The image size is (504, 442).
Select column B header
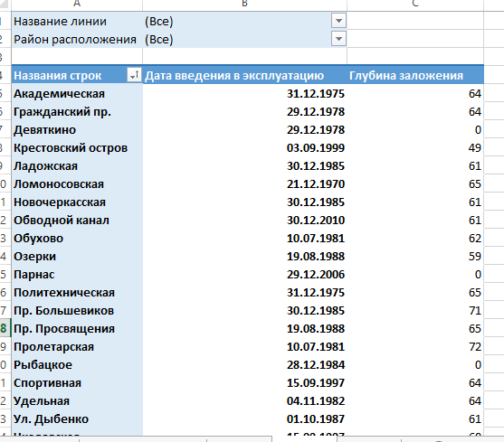click(244, 5)
